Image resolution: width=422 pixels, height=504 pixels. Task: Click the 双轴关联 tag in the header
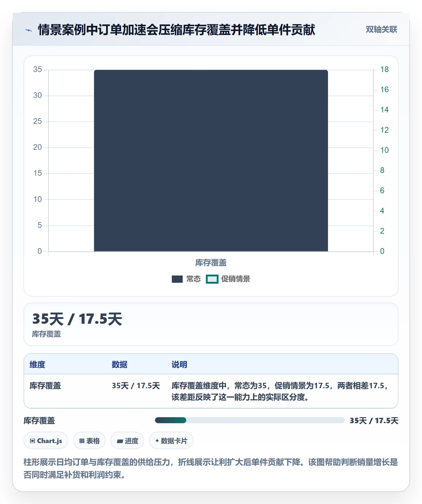tap(381, 30)
